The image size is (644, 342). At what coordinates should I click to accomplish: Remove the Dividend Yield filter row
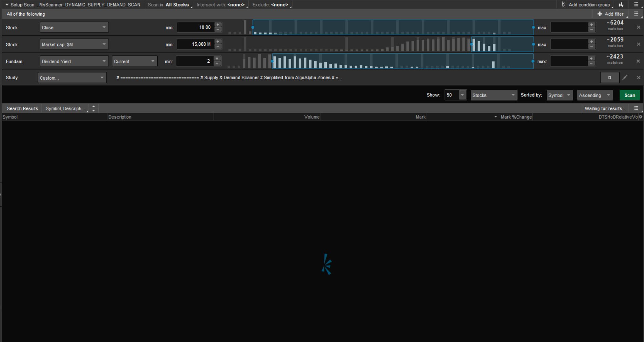[638, 61]
